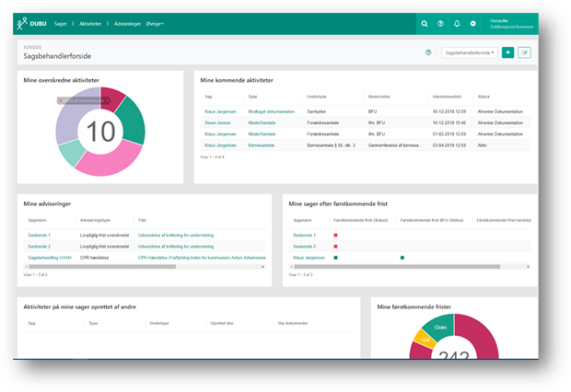This screenshot has width=571, height=392.
Task: Click the DUBU logo
Action: tap(36, 23)
